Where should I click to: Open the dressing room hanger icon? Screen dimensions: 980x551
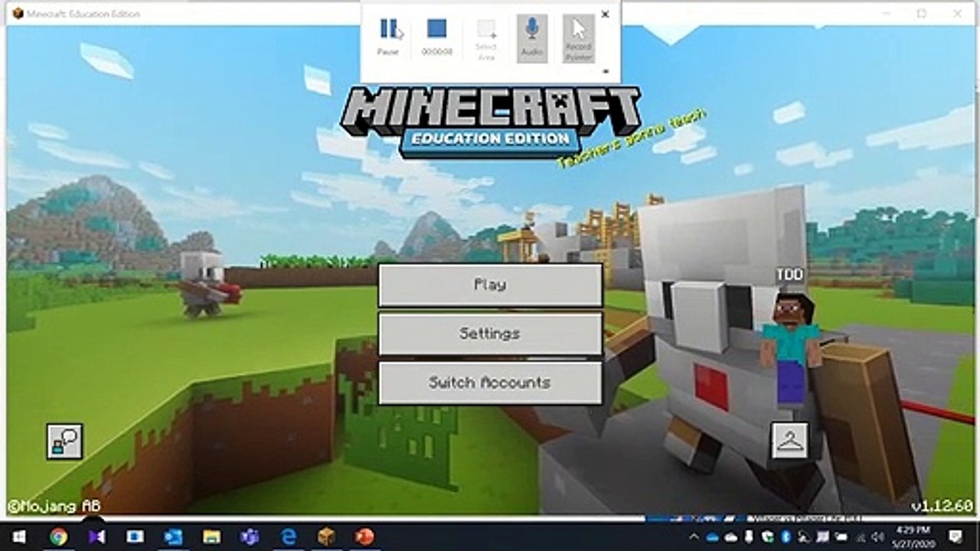pos(789,440)
